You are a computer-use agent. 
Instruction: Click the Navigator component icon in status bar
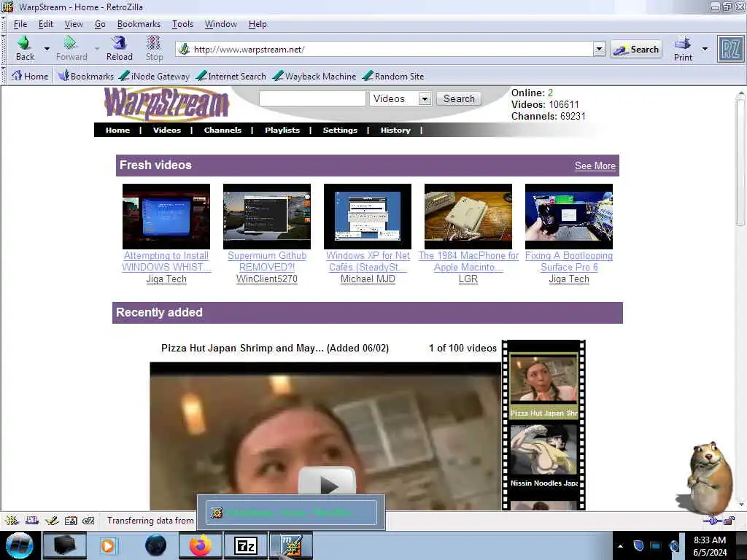pos(12,521)
